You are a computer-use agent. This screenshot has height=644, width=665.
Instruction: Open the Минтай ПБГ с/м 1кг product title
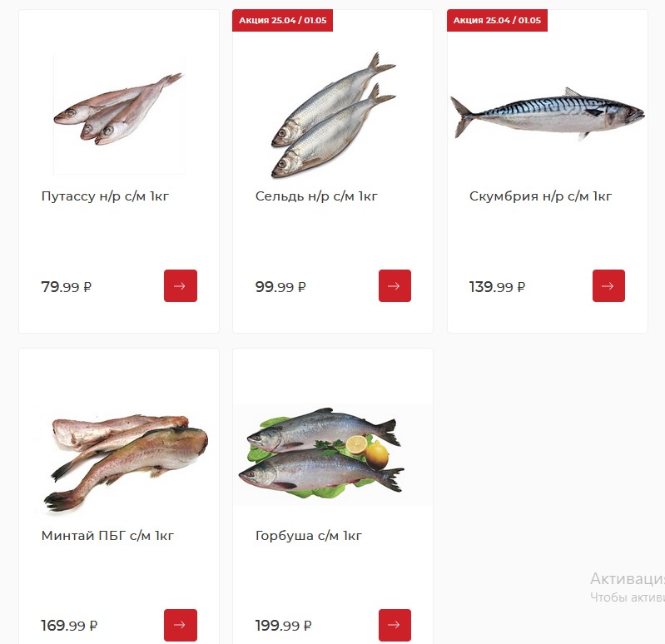click(x=107, y=536)
